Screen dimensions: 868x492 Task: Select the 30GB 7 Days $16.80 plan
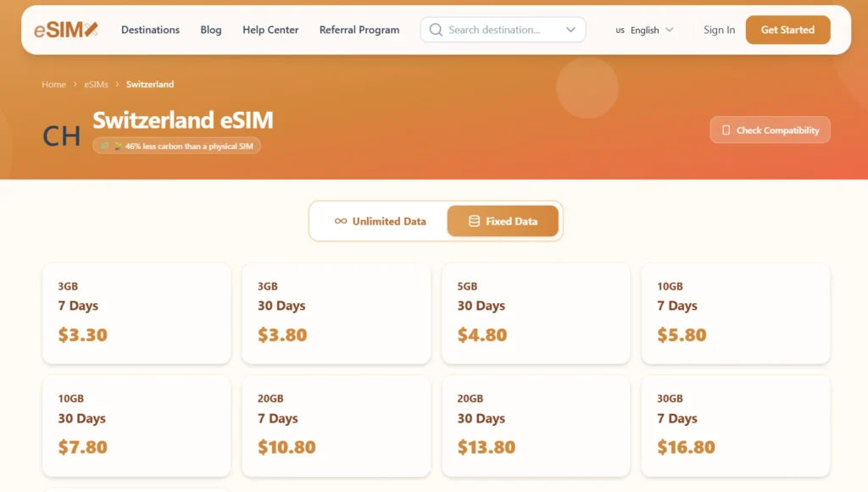(736, 426)
